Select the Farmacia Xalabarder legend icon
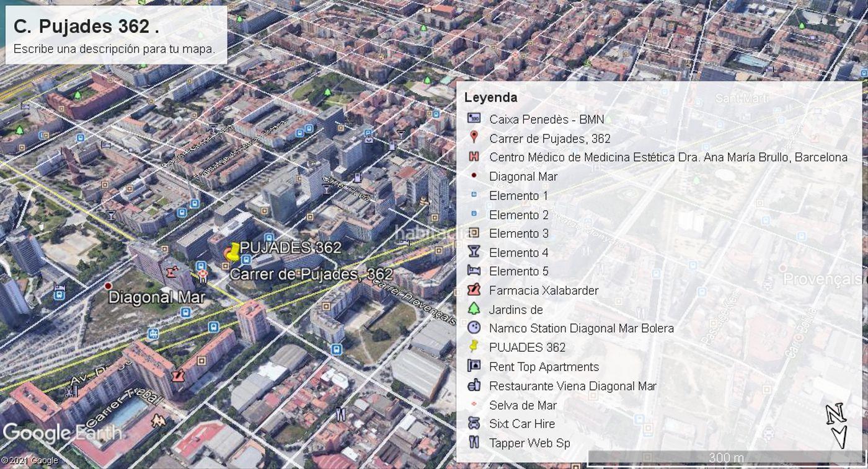The height and width of the screenshot is (469, 868). (474, 290)
